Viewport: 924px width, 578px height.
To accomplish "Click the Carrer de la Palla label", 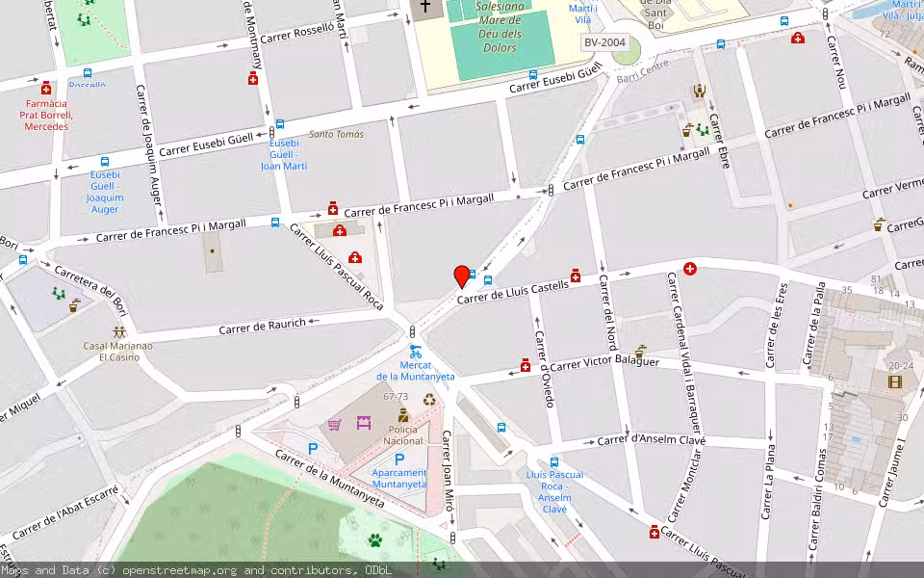I will [814, 324].
